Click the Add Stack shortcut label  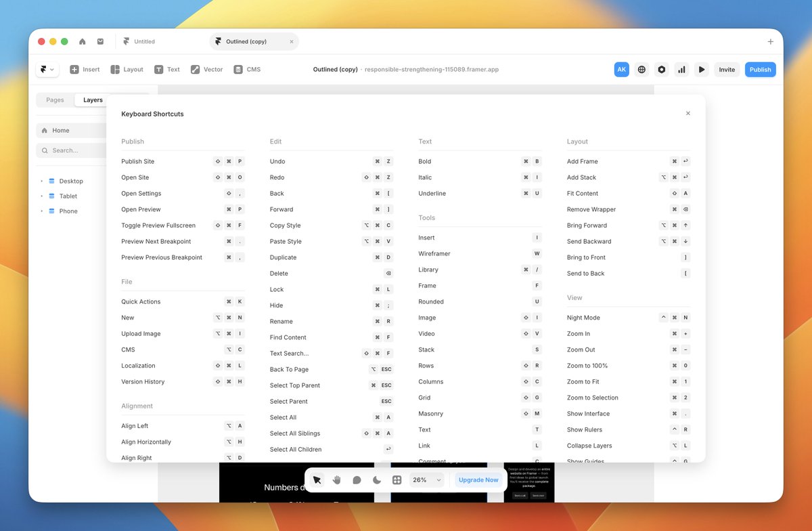581,177
